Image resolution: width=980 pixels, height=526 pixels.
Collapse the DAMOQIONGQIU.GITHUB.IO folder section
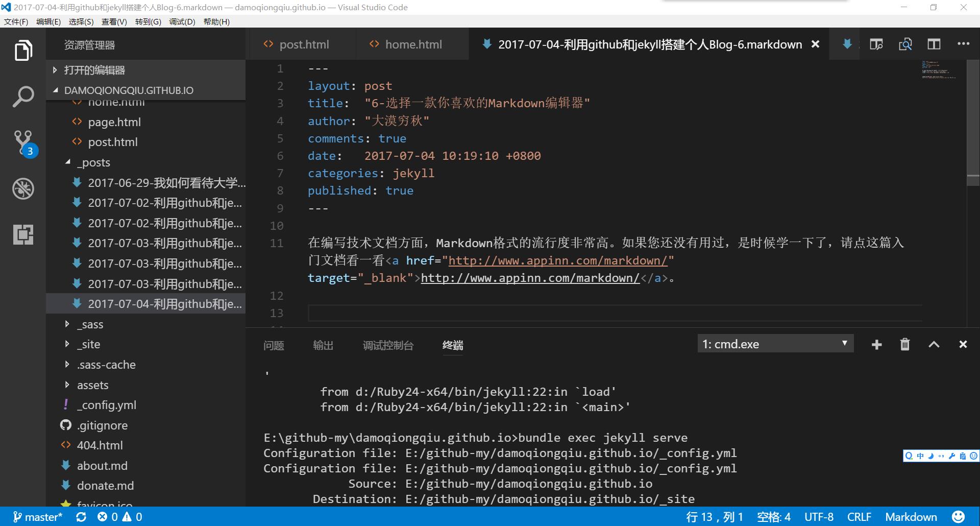145,90
